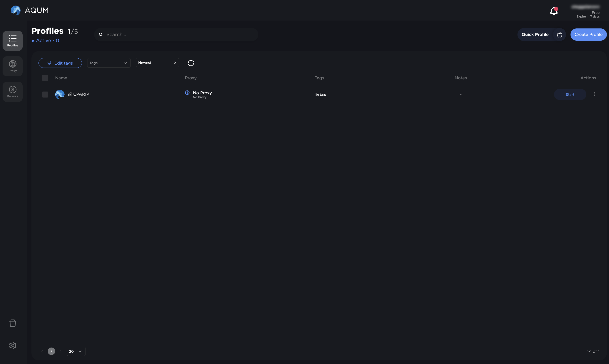Refresh the profiles list
This screenshot has height=364, width=609.
(191, 63)
